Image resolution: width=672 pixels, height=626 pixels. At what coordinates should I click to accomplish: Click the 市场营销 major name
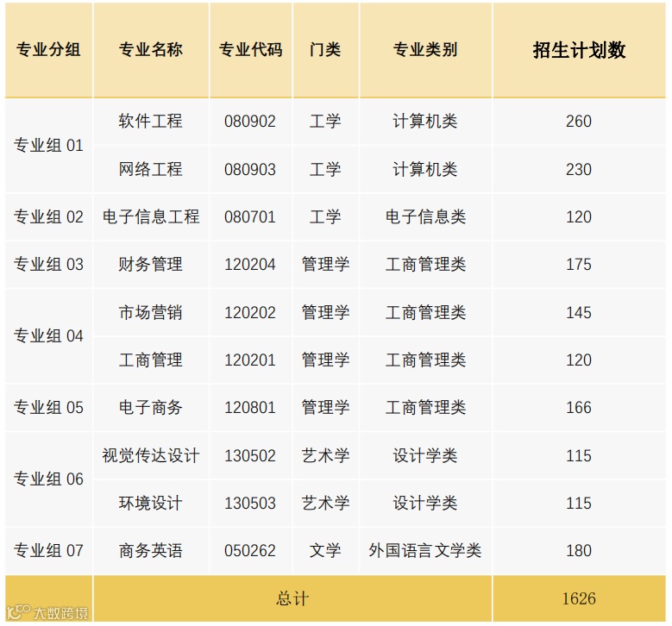[151, 312]
